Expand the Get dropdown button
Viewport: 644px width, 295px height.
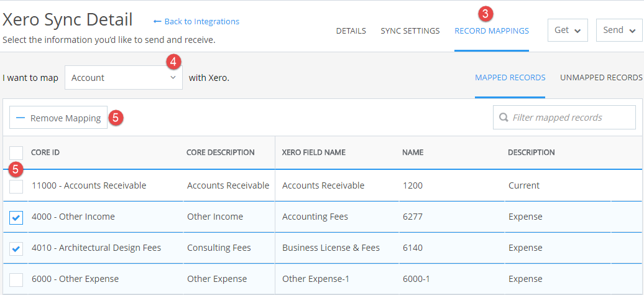pyautogui.click(x=568, y=30)
